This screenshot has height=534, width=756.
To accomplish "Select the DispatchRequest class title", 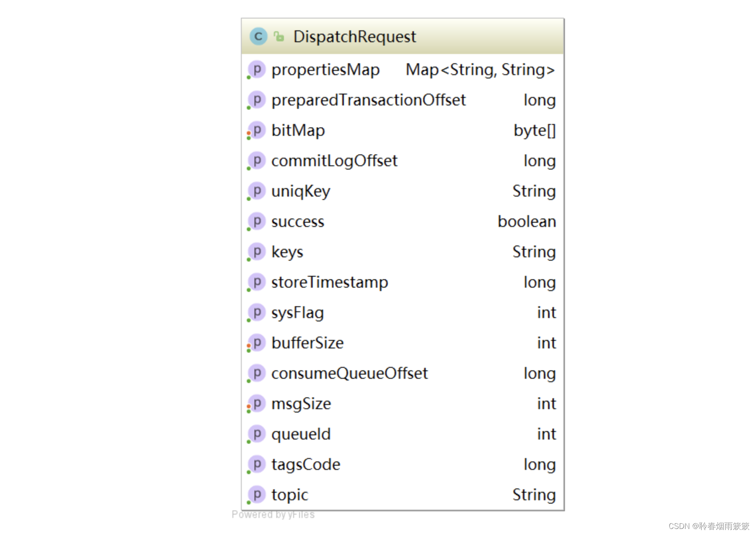I will [354, 37].
